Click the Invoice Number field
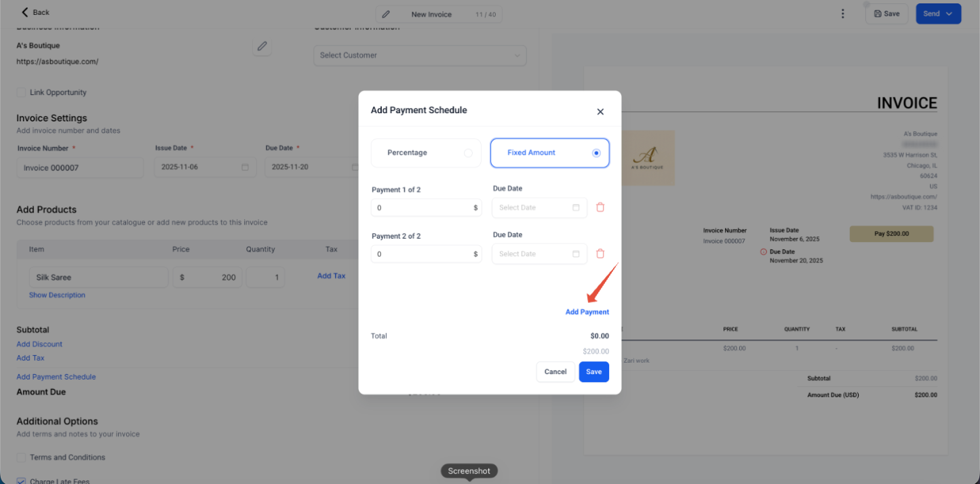 (80, 167)
